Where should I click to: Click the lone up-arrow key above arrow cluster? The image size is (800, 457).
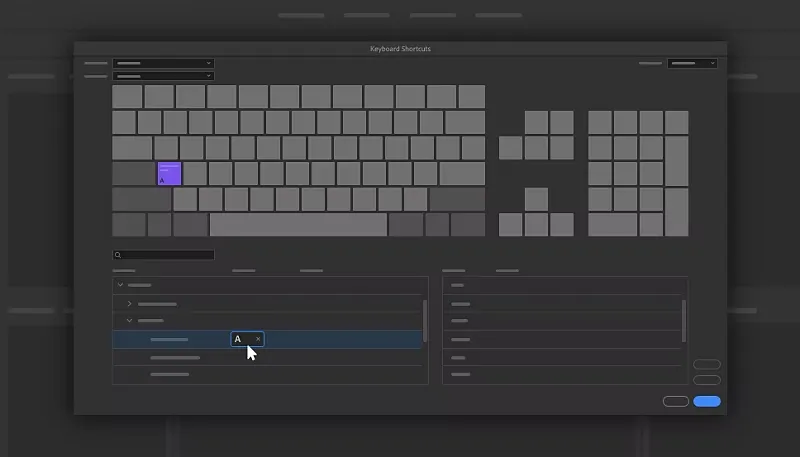tap(536, 199)
